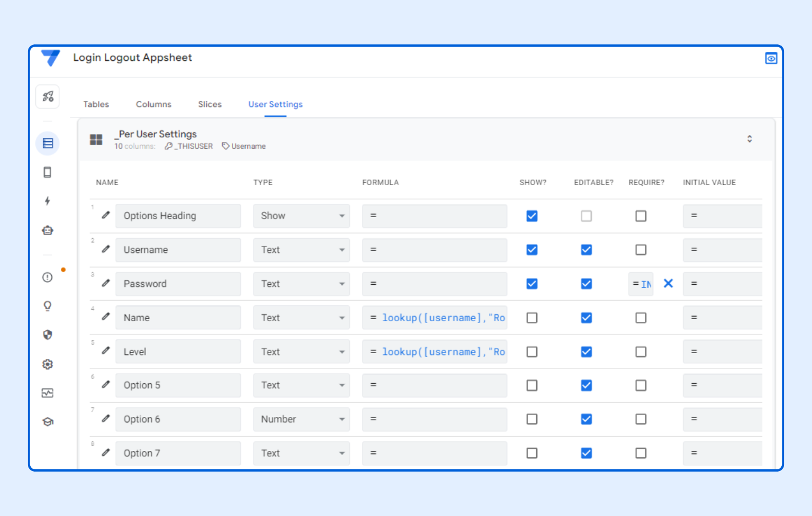Open Type dropdown for Password
The height and width of the screenshot is (516, 812).
tap(301, 284)
